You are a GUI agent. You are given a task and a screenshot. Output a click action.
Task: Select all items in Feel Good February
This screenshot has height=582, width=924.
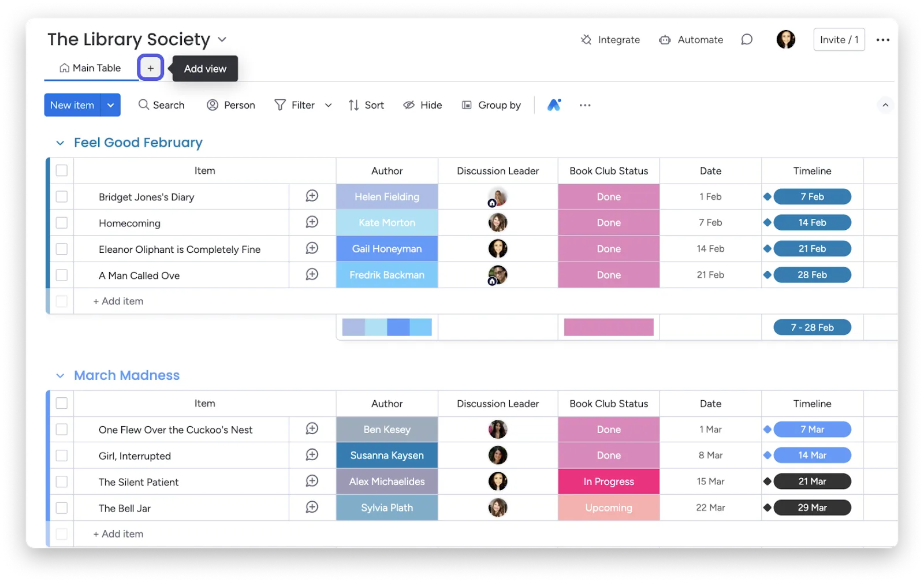pyautogui.click(x=62, y=171)
